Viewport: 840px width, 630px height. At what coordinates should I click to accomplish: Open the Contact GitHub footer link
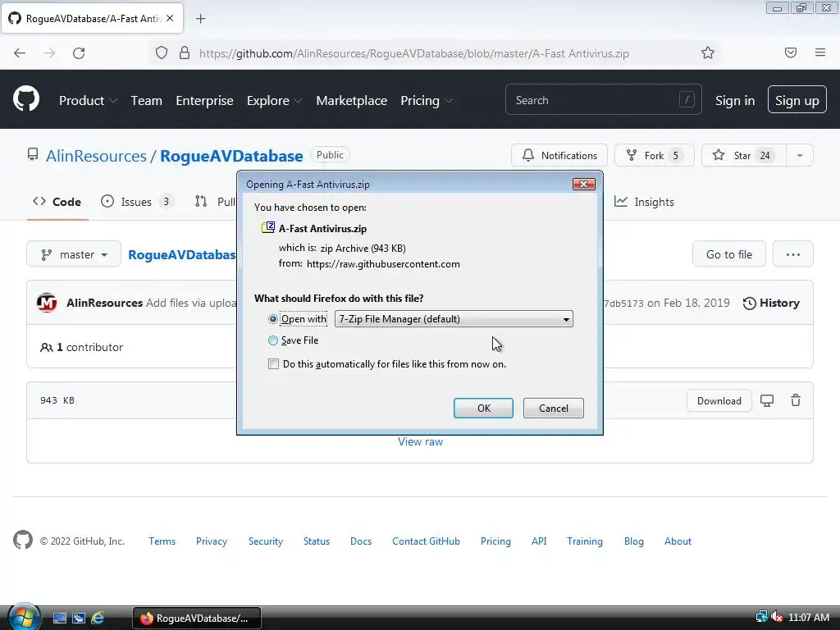tap(426, 541)
